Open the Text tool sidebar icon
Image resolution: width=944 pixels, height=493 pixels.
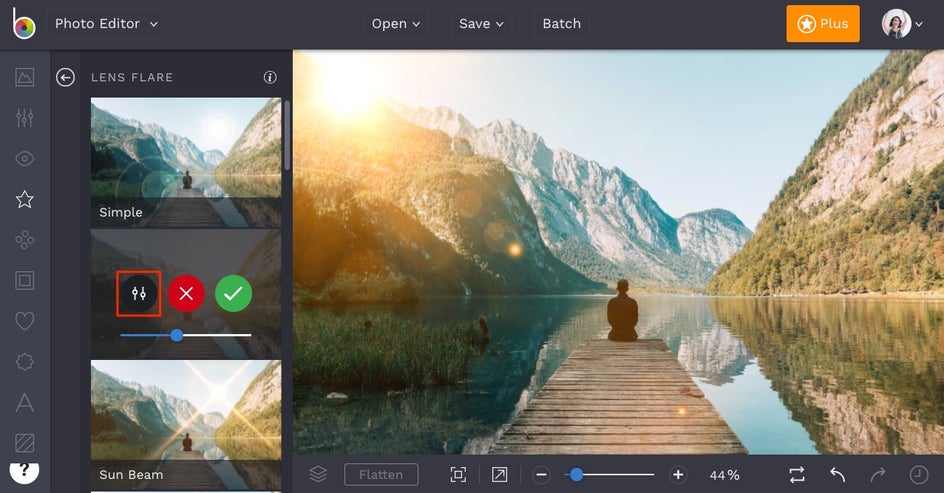(x=25, y=402)
